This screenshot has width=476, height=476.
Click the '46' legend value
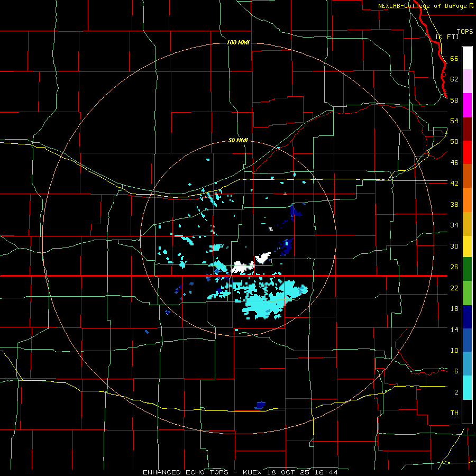454,162
